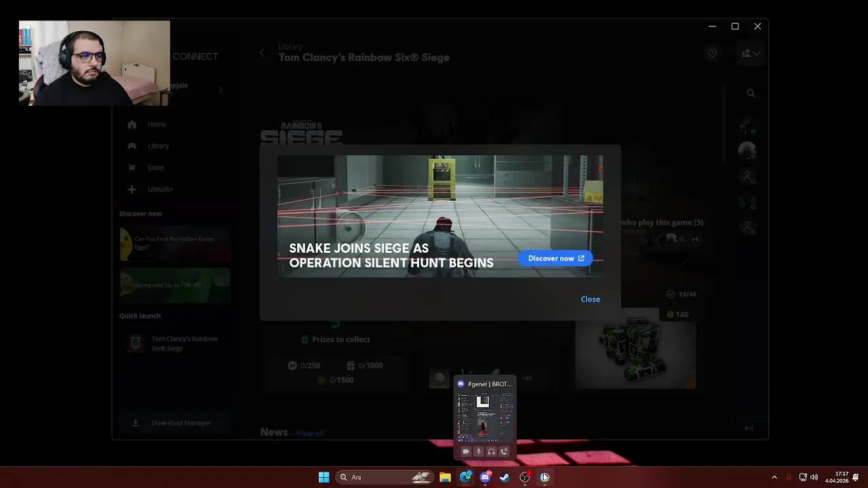Expand the user profile chevron in sidebar

point(220,89)
